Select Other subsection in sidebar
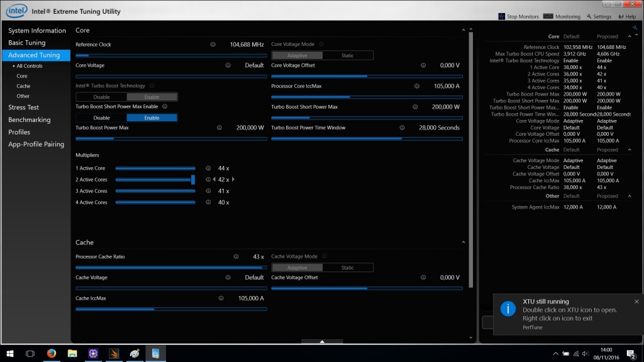Viewport: 644px width, 362px height. pyautogui.click(x=23, y=96)
